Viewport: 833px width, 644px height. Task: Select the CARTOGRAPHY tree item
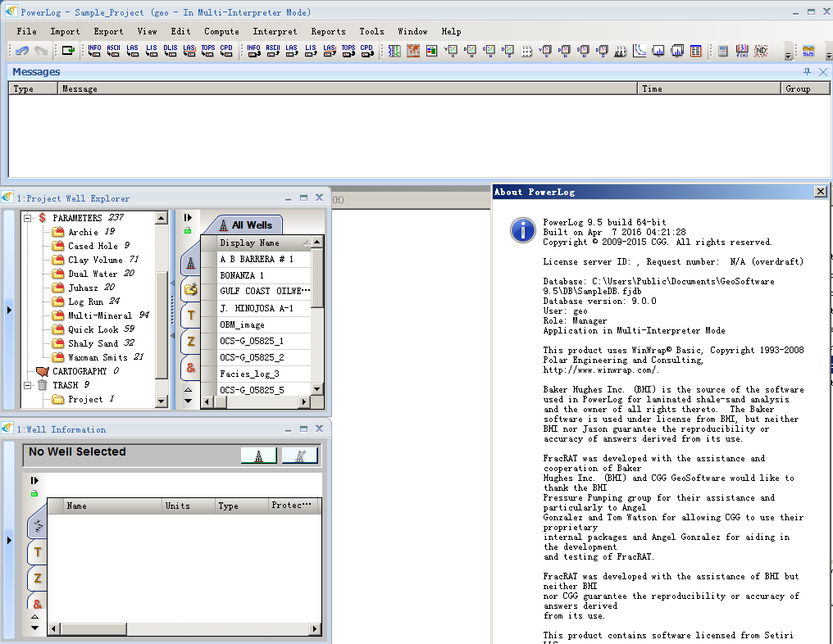click(x=80, y=372)
